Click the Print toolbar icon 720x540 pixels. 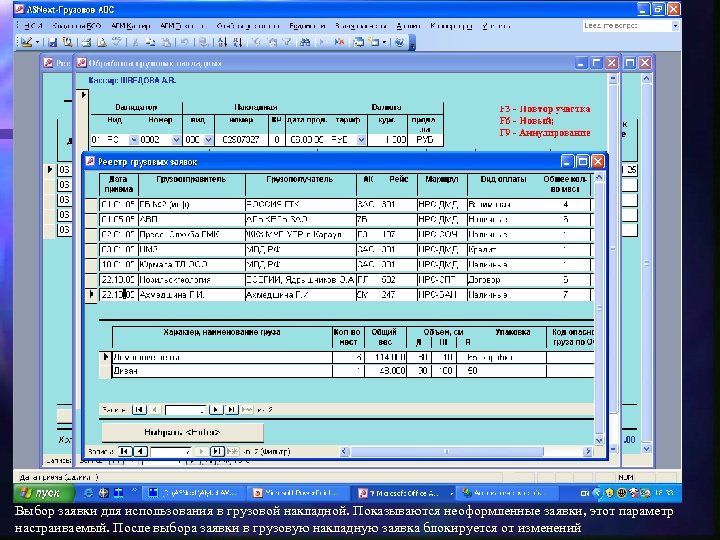86,42
